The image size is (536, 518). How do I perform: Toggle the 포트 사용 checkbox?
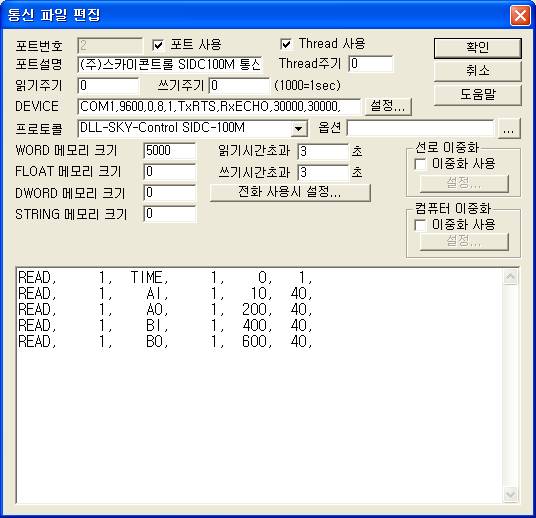tap(158, 45)
